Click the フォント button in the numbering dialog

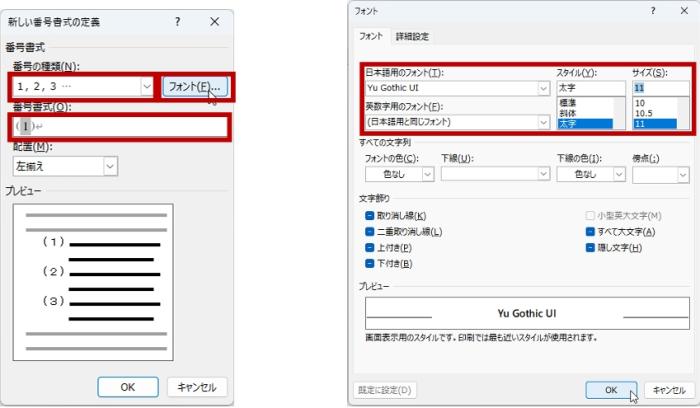[x=195, y=87]
